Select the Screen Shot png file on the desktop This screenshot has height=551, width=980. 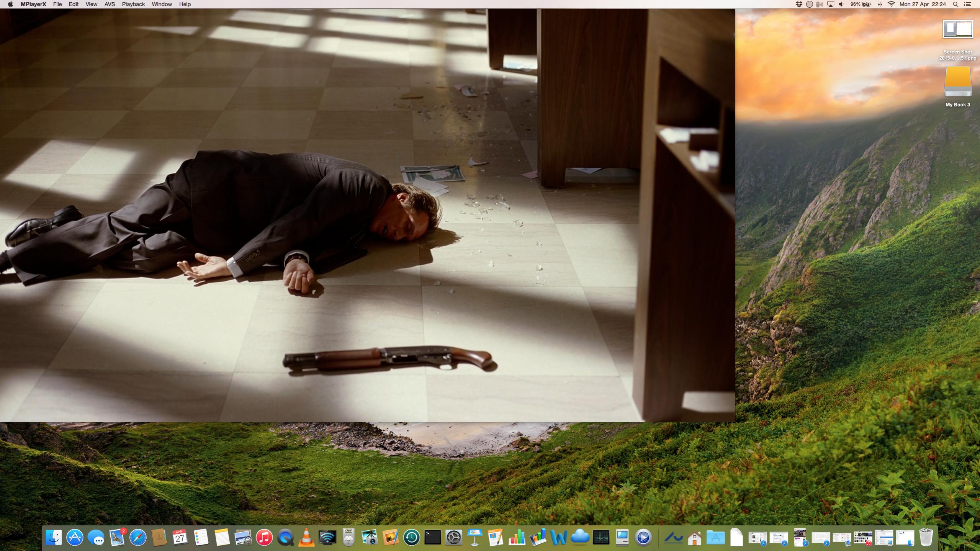957,40
